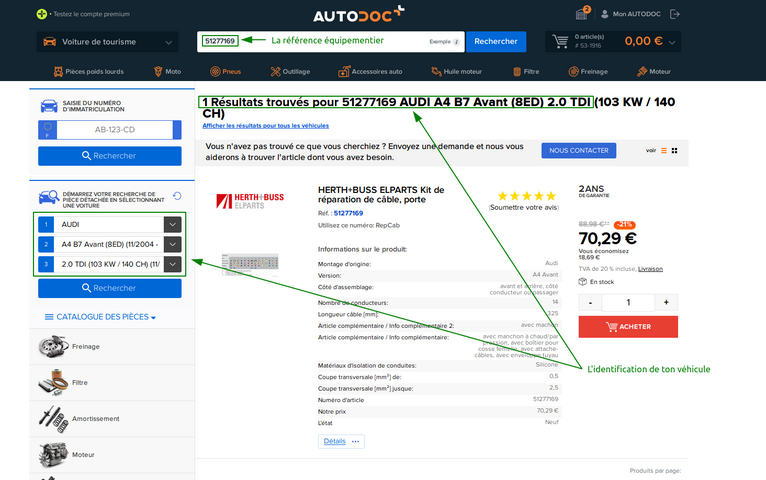Click Rechercher under vehicle selectors

[x=109, y=288]
